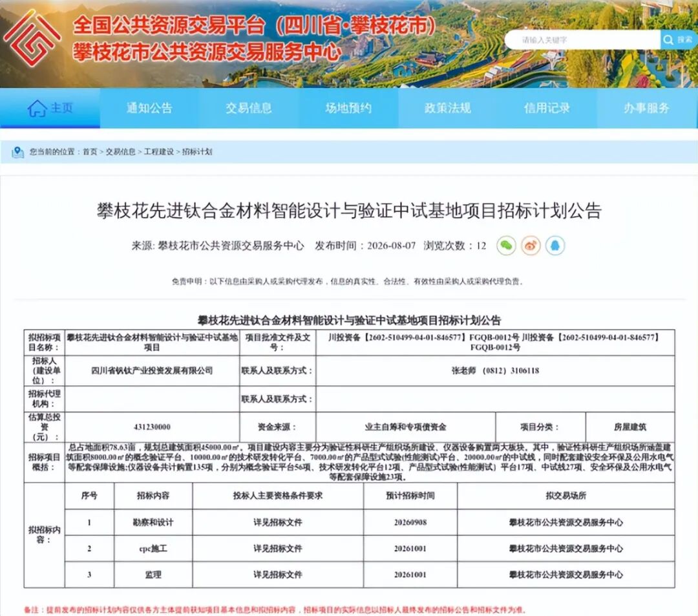Click the red platform logo icon

[x=32, y=38]
